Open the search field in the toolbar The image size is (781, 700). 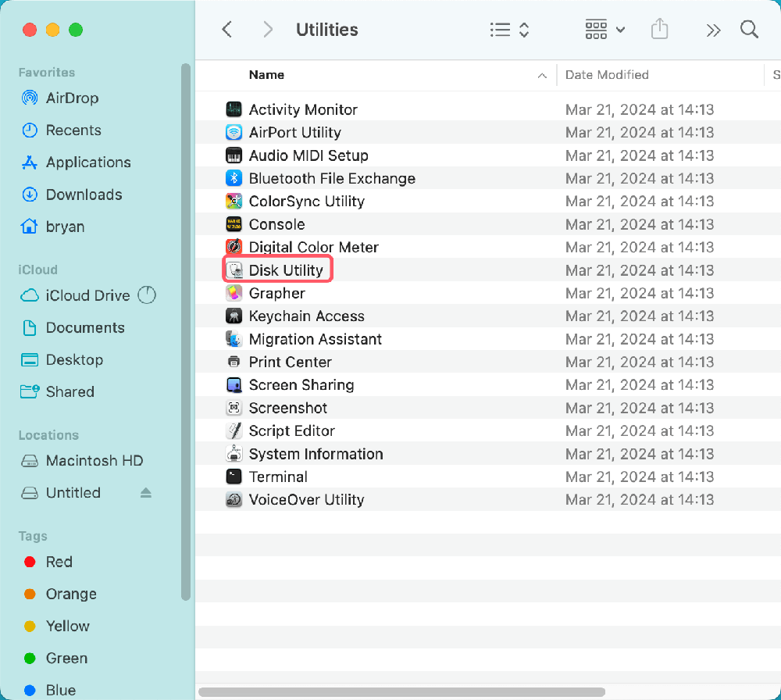click(749, 29)
